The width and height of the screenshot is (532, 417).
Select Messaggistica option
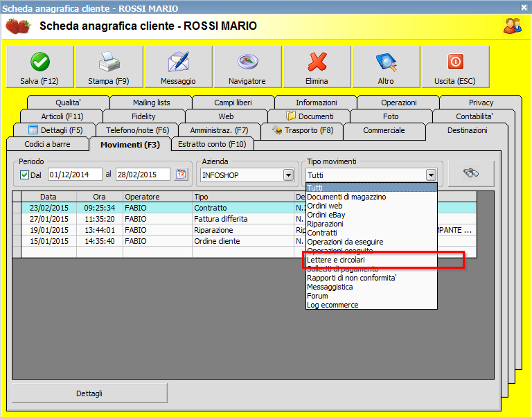[371, 287]
